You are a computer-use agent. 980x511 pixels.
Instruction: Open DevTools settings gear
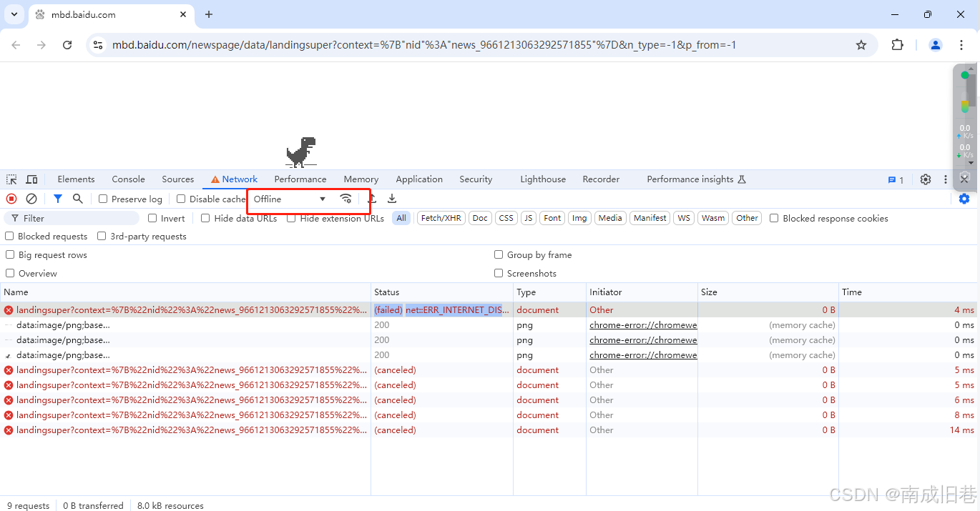925,179
